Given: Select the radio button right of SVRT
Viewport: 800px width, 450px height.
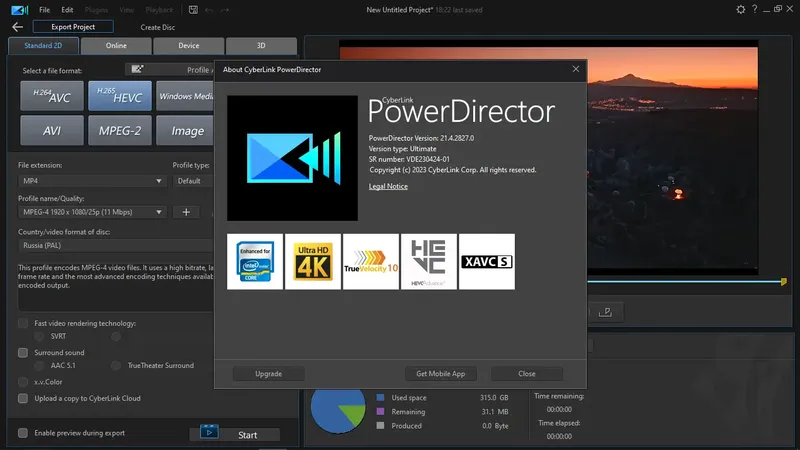Looking at the screenshot, I should tap(116, 336).
